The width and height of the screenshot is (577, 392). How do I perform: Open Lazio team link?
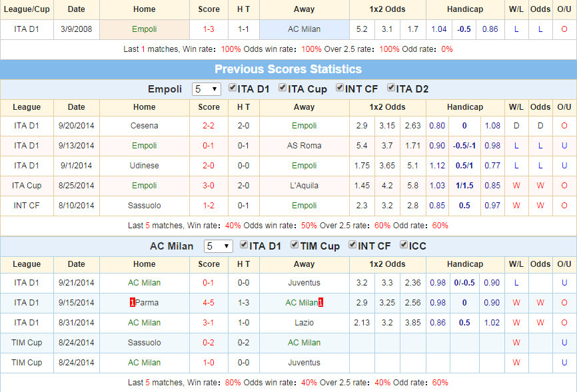(304, 323)
